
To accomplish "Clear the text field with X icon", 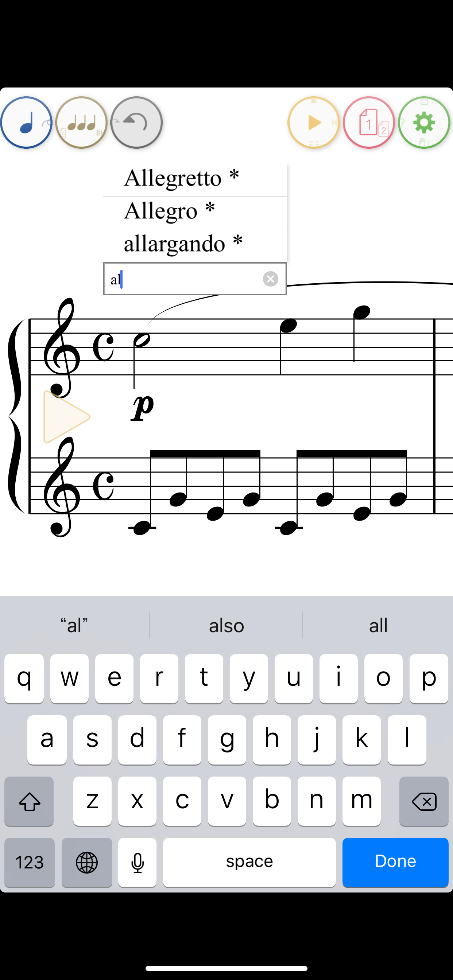I will [271, 279].
